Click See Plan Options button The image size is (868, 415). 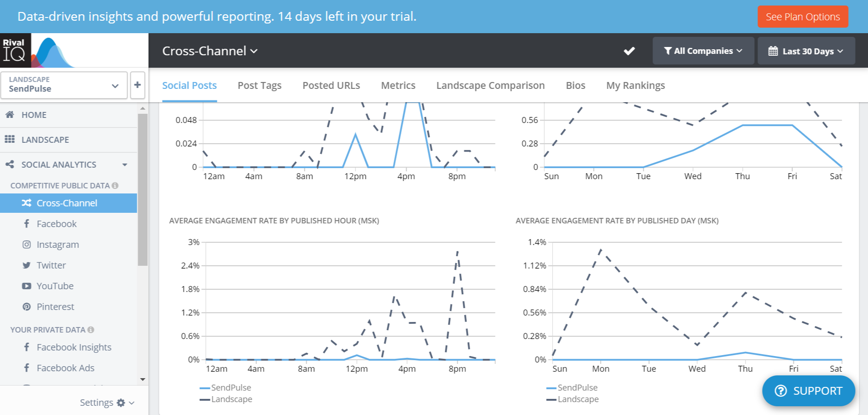[x=803, y=17]
